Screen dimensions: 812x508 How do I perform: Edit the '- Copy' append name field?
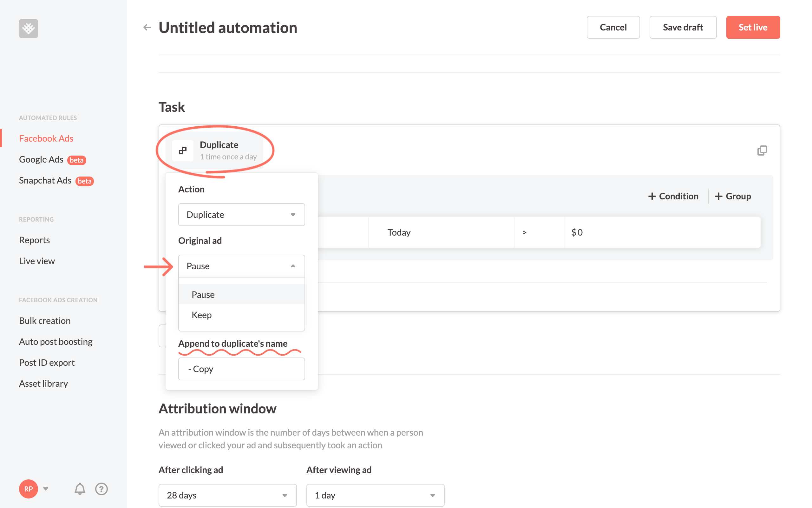click(x=242, y=369)
